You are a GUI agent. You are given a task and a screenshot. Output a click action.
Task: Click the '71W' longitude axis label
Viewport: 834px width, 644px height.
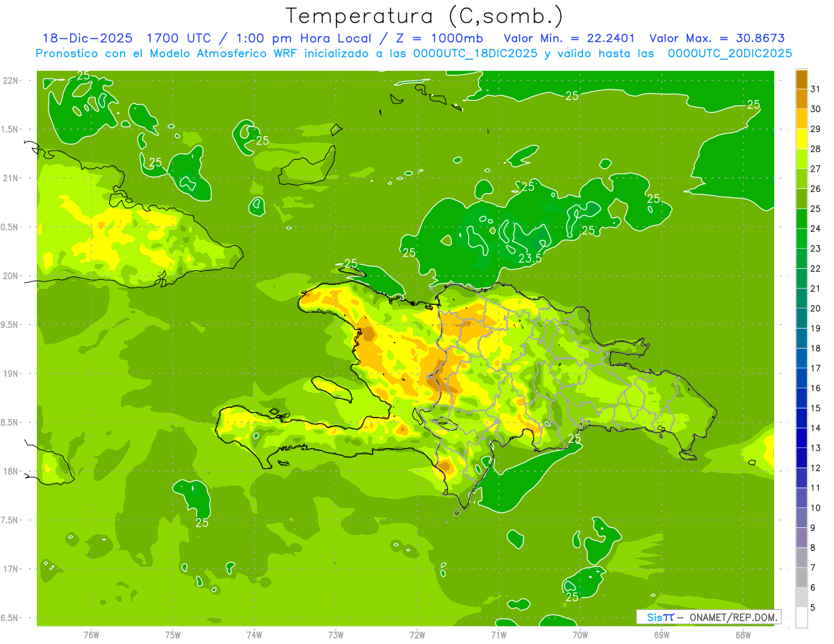(x=498, y=635)
